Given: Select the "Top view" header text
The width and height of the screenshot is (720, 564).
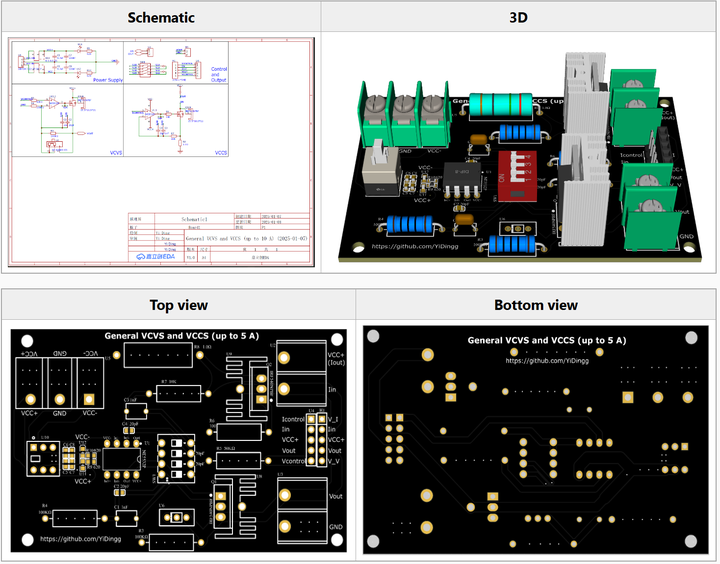Looking at the screenshot, I should pyautogui.click(x=179, y=305).
